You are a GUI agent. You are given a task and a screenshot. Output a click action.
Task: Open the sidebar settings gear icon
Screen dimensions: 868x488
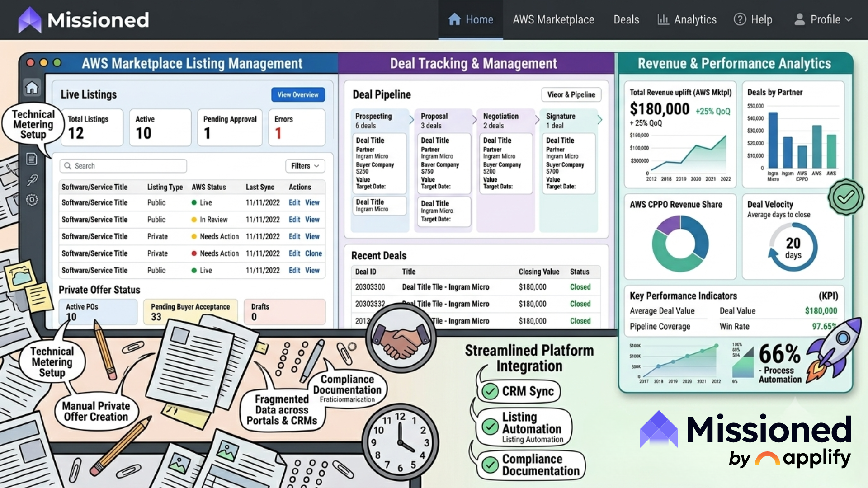tap(32, 200)
